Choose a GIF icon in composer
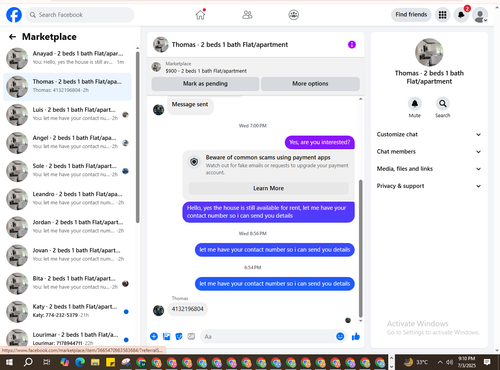 [x=191, y=336]
